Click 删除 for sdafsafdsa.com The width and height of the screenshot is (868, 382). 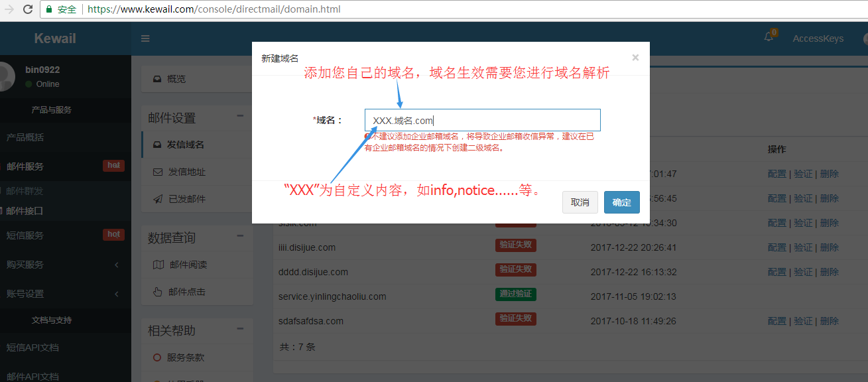[x=830, y=321]
